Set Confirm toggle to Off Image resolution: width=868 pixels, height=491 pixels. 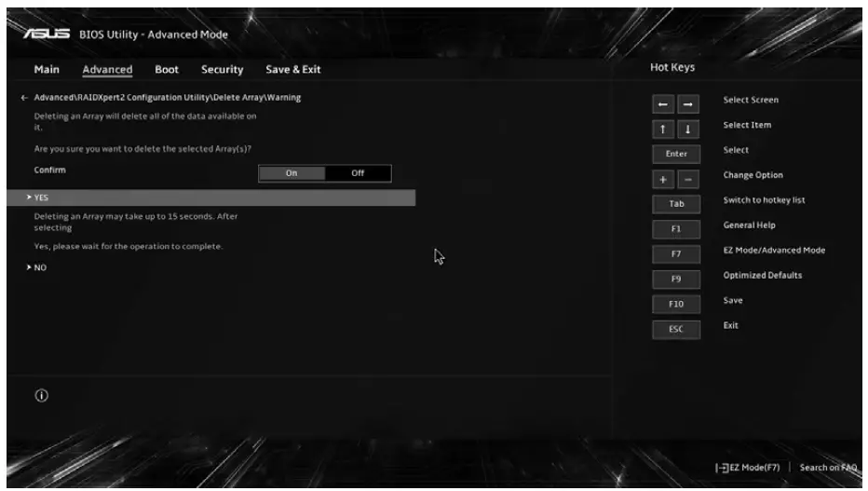pos(358,173)
